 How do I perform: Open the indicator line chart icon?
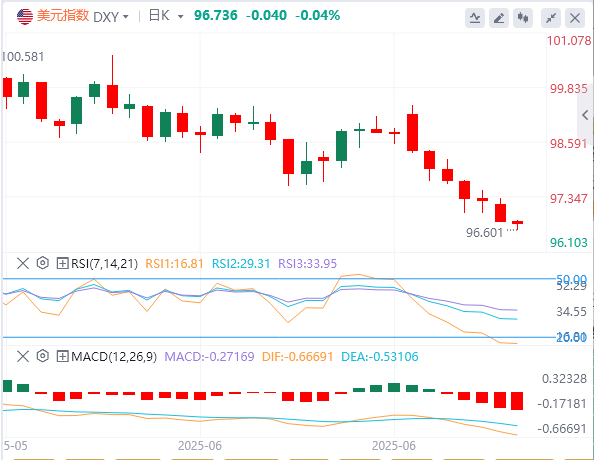tap(475, 18)
